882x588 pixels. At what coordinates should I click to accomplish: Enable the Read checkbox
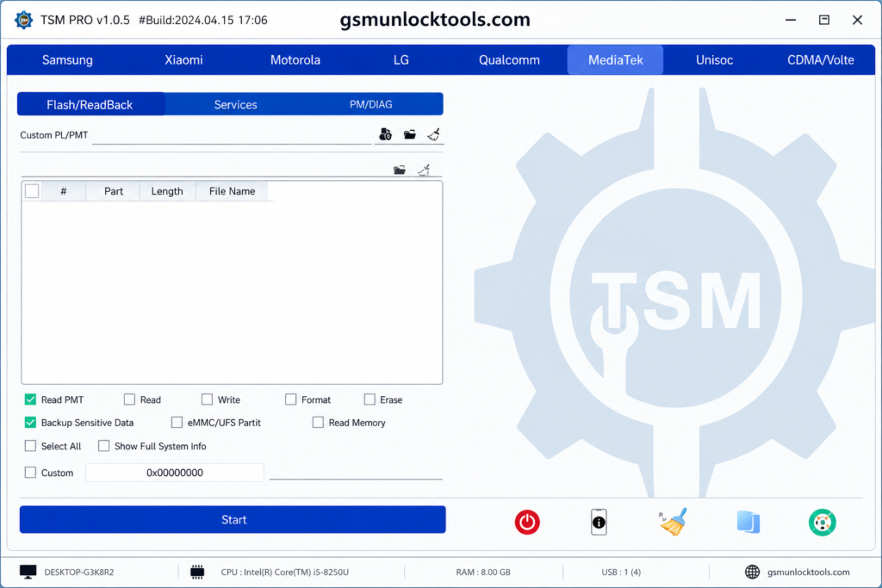(129, 399)
